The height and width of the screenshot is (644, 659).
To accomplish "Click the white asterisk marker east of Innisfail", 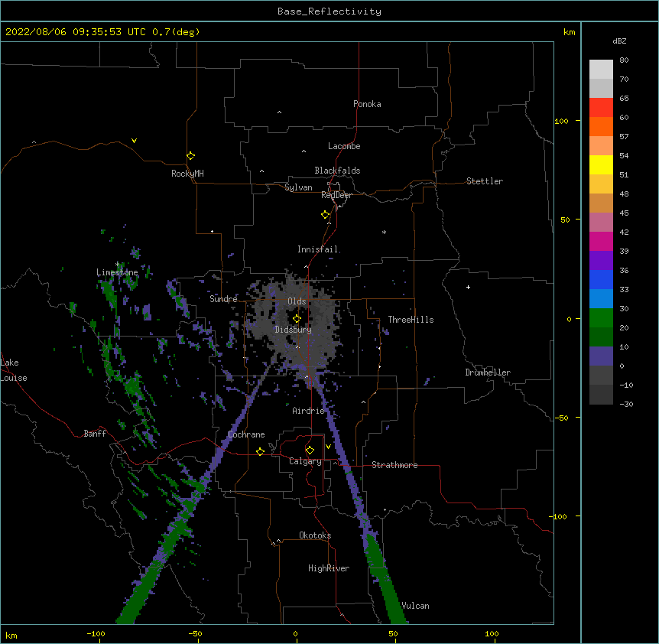I will click(x=384, y=232).
